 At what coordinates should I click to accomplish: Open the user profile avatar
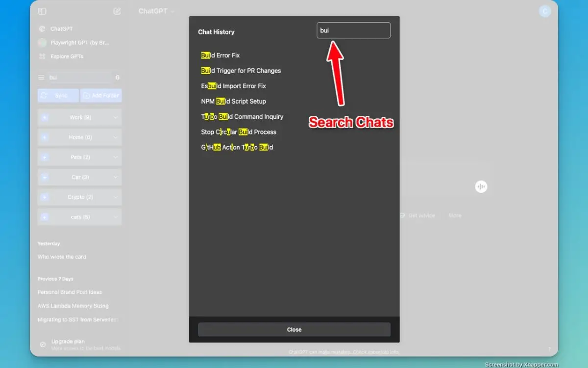point(544,11)
